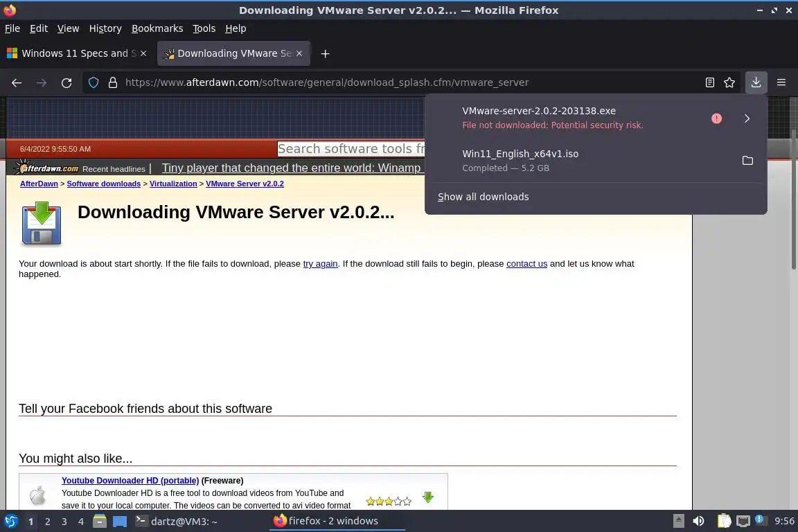Close the downloads panel via toolbar download icon
This screenshot has height=532, width=798.
756,82
